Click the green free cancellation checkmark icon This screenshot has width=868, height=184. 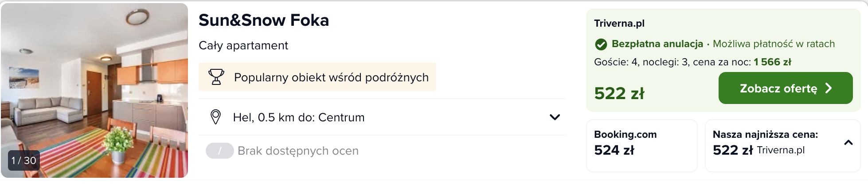[601, 44]
